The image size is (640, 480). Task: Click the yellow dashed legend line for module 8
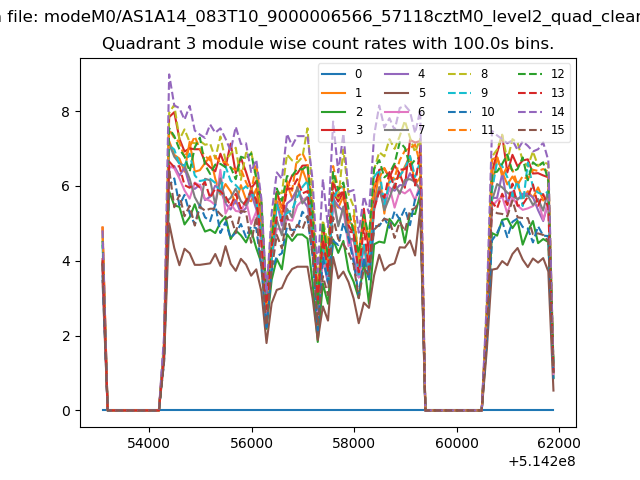pyautogui.click(x=461, y=74)
